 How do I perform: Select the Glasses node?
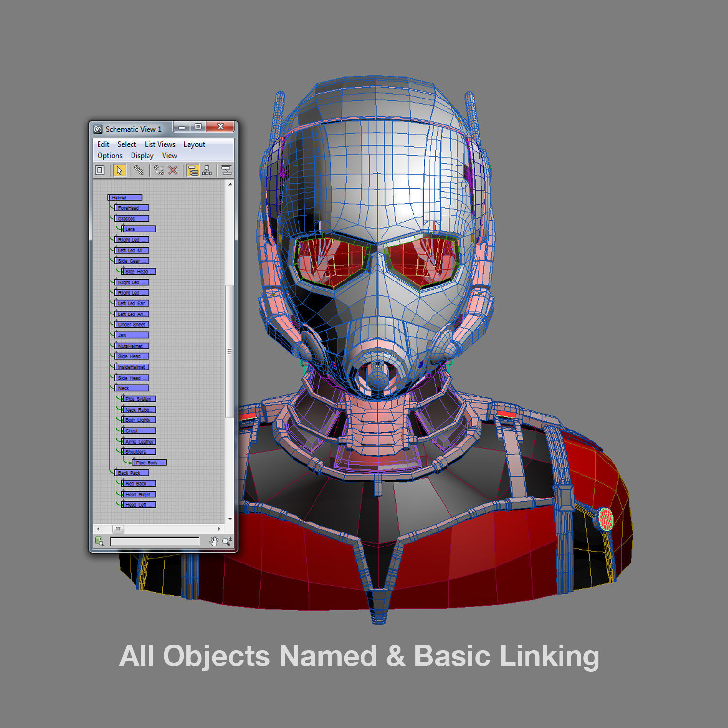[x=132, y=218]
